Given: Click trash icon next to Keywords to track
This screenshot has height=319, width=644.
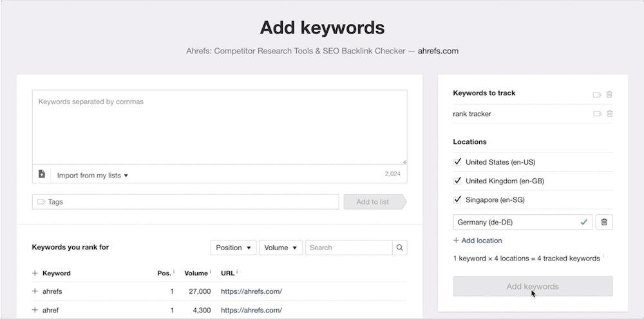Looking at the screenshot, I should (609, 95).
